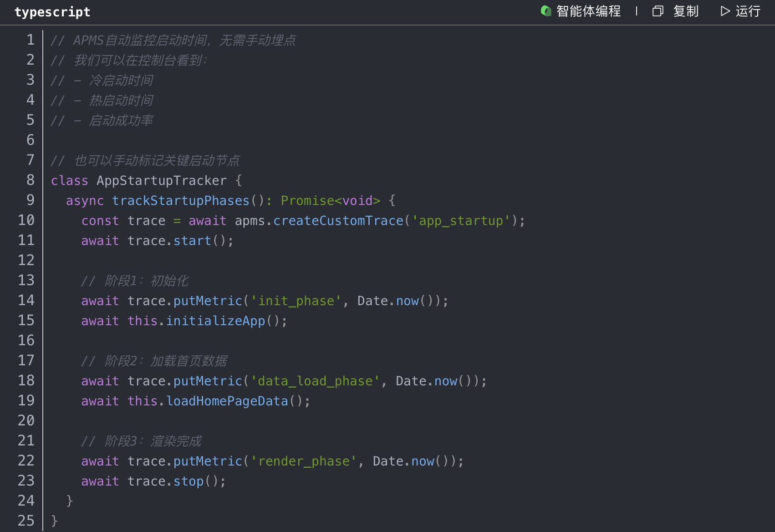Click the createCustomTrace function call
Screen dimensions: 775x532
[338, 221]
